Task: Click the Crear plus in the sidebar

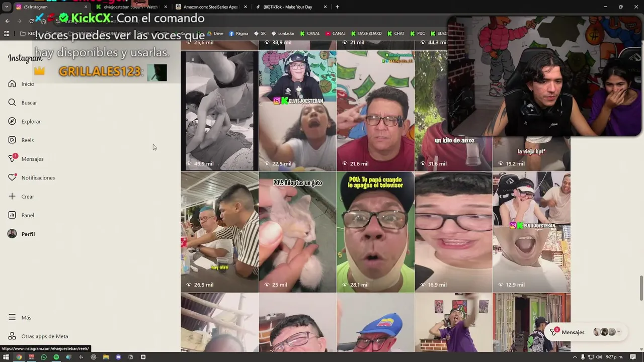Action: click(x=12, y=197)
